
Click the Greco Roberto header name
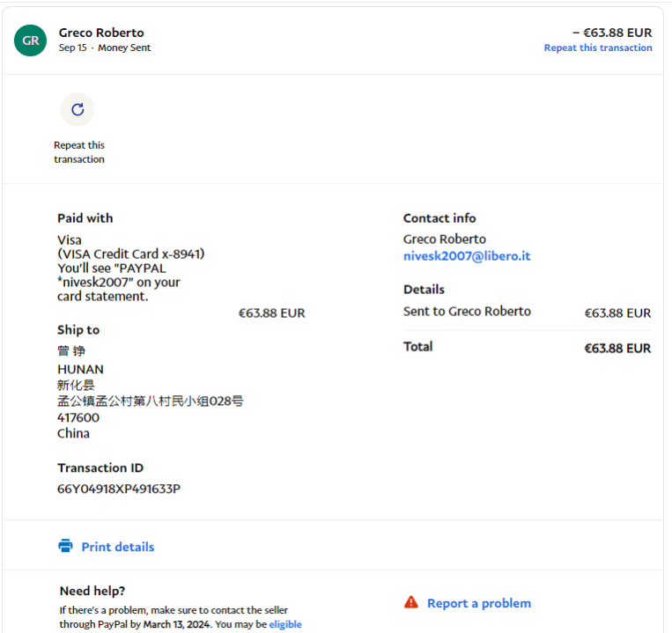pos(101,33)
